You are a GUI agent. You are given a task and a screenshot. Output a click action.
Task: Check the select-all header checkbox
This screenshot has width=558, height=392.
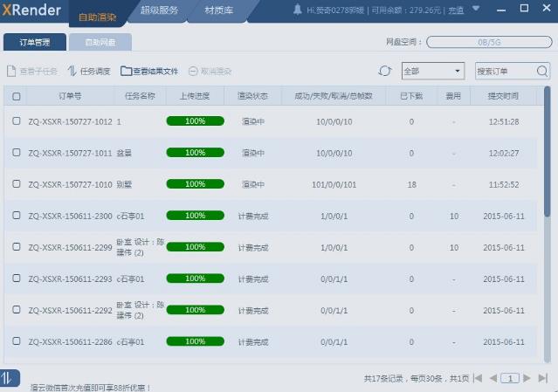coord(17,96)
